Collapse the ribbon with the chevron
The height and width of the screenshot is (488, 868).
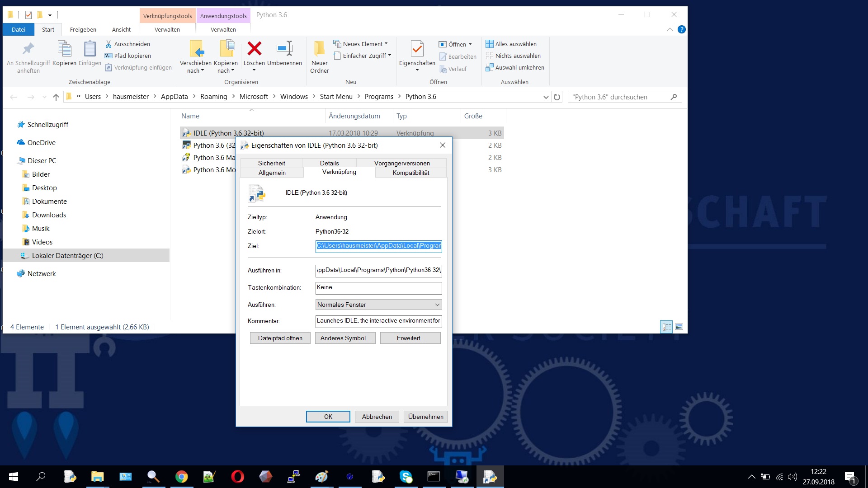coord(670,29)
